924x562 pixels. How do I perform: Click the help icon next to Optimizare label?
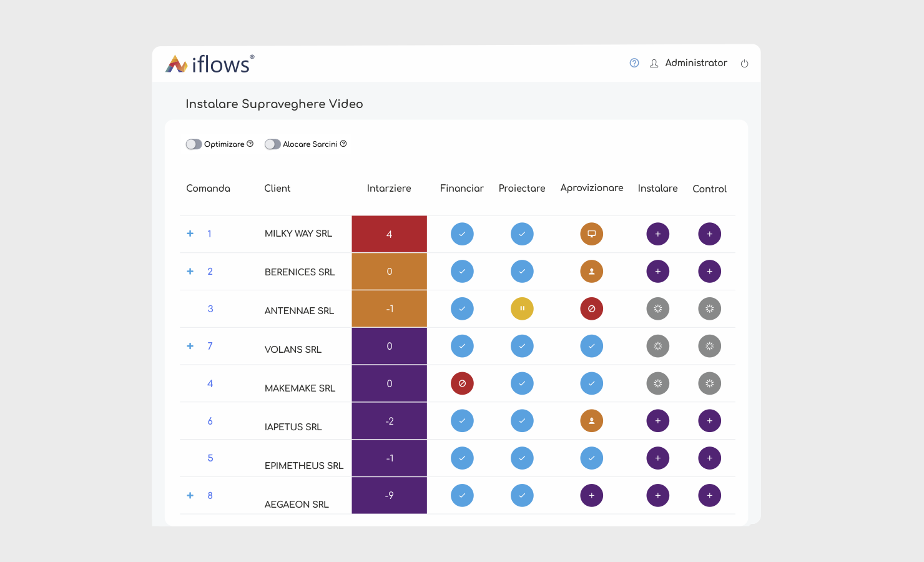click(250, 144)
